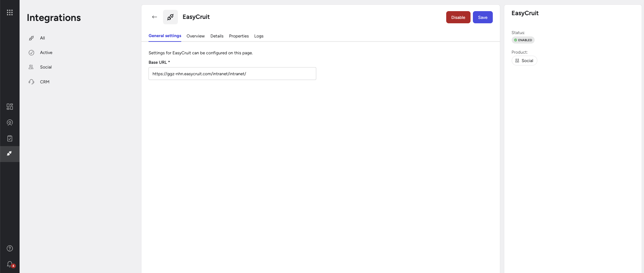Image resolution: width=644 pixels, height=273 pixels.
Task: Click the people icon beside Social filter
Action: click(31, 67)
